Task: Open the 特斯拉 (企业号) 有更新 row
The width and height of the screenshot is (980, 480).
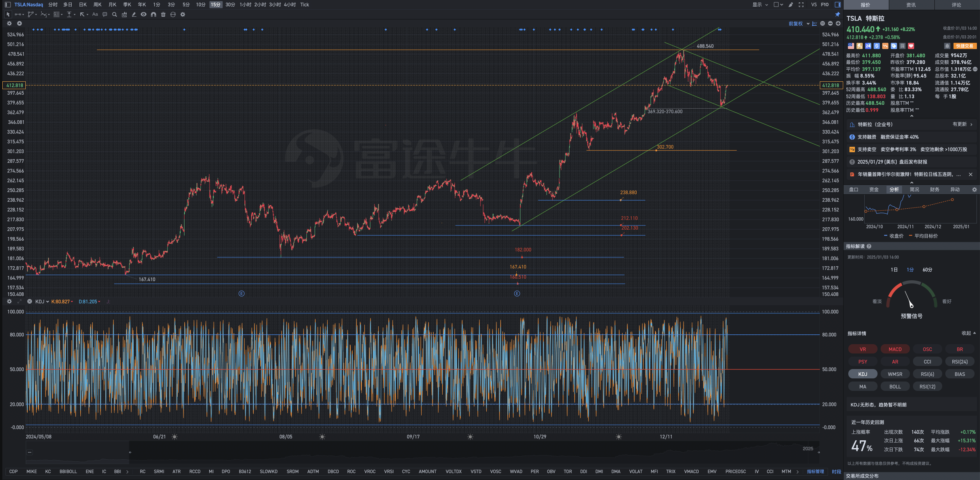Action: (x=911, y=125)
